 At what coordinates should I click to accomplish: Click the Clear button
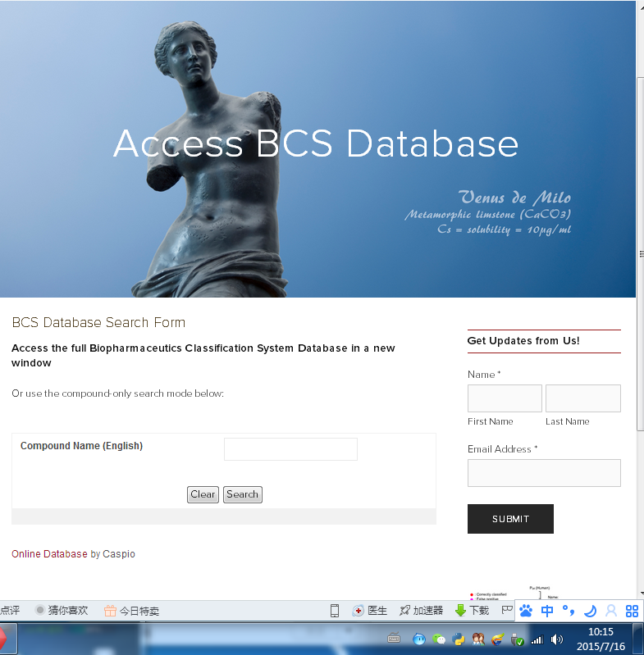[x=203, y=494]
